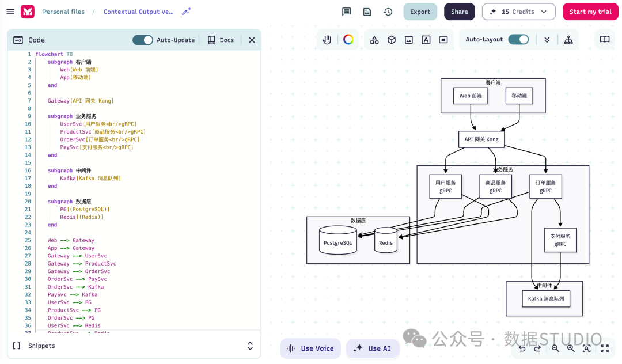
Task: Zoom out of the diagram
Action: tap(555, 348)
